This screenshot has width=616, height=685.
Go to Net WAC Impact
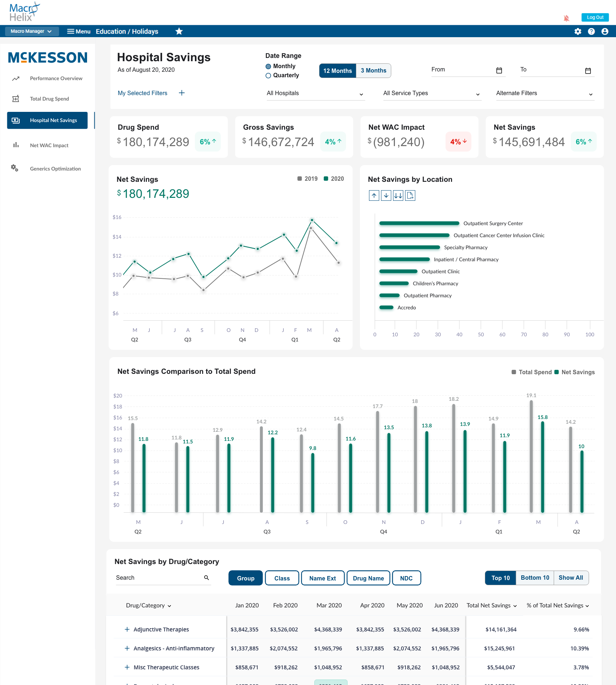coord(49,145)
